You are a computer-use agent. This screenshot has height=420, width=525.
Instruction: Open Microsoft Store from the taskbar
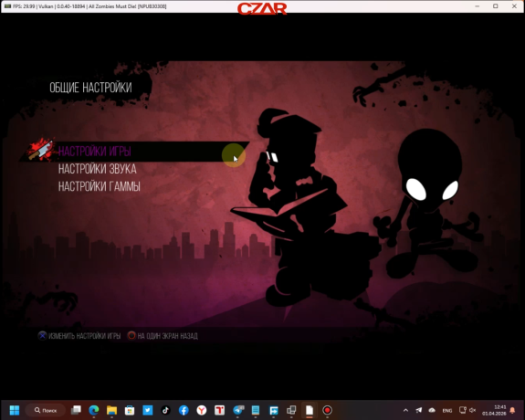pos(130,410)
